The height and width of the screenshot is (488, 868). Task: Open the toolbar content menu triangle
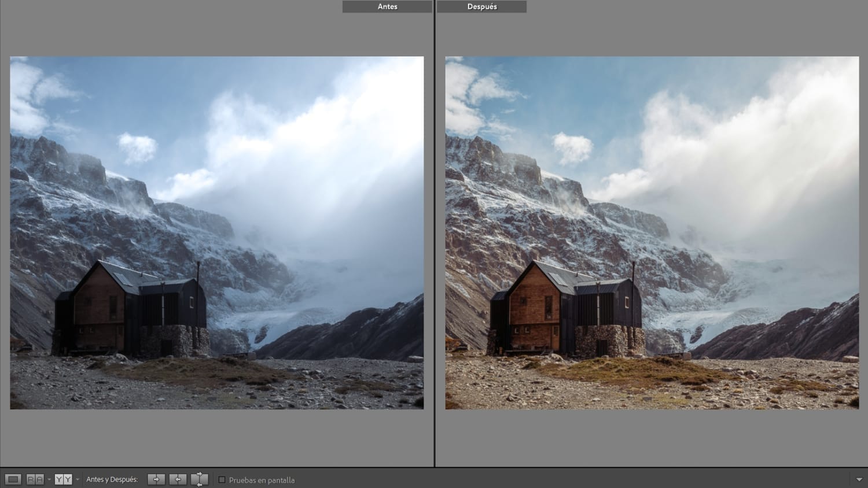coord(859,479)
